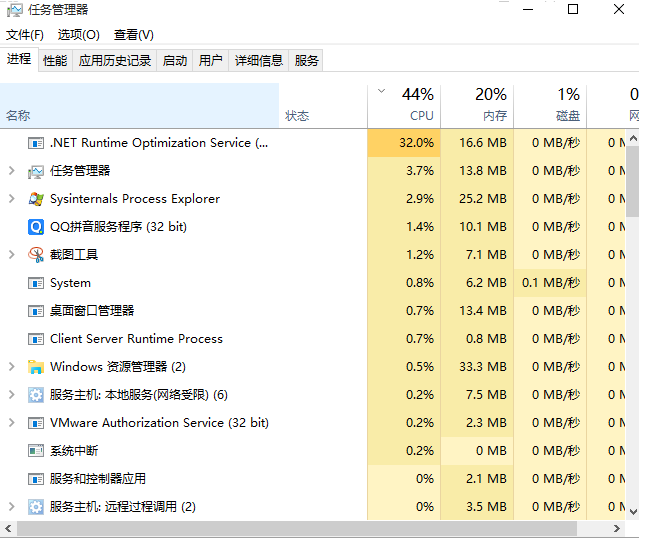This screenshot has height=545, width=647.
Task: Click the VMware Authorization Service icon
Action: point(36,423)
